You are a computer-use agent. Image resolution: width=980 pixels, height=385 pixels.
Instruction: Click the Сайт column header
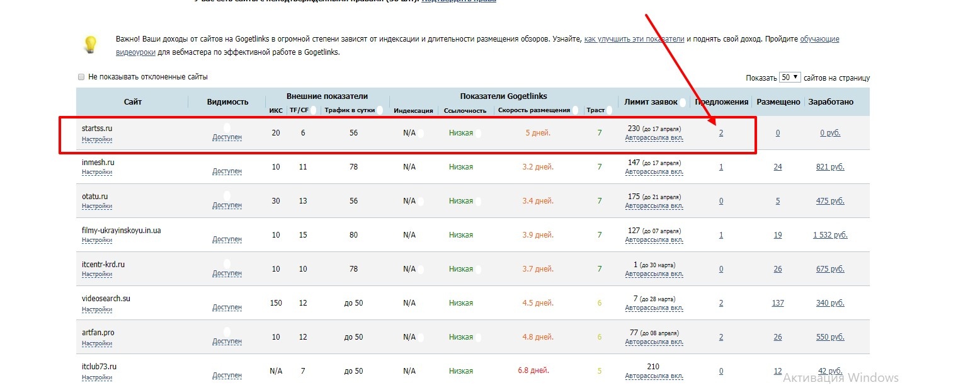tap(133, 101)
